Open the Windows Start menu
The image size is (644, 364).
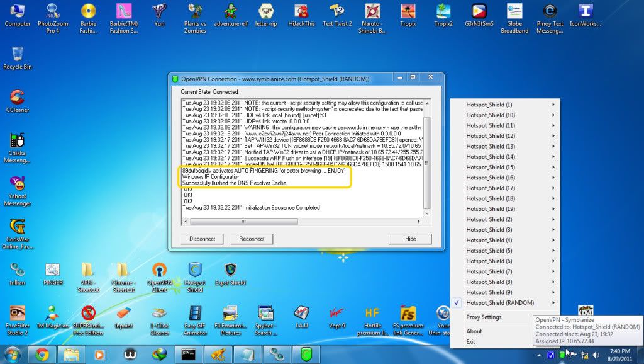pyautogui.click(x=13, y=355)
